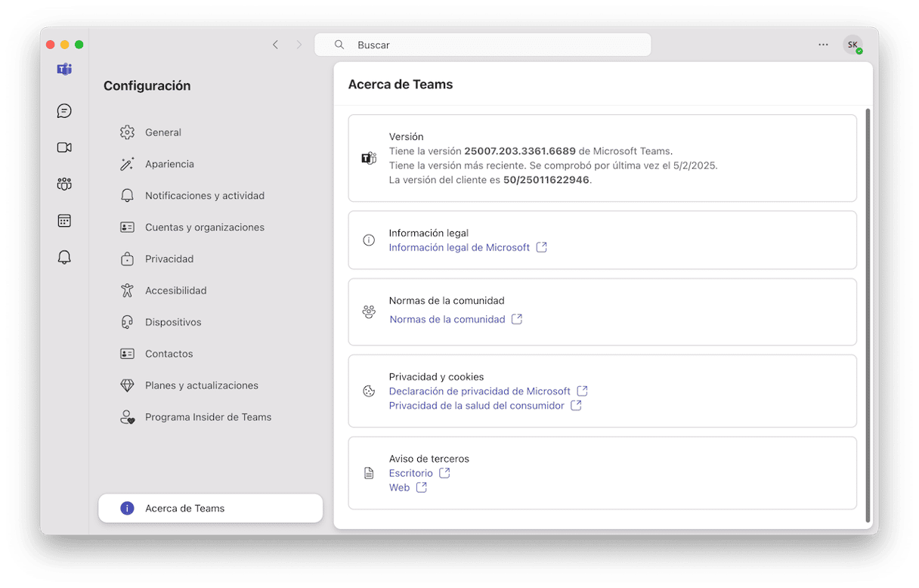Viewport: 919px width, 588px height.
Task: Click the document icon in Aviso de terceros card
Action: click(x=369, y=473)
